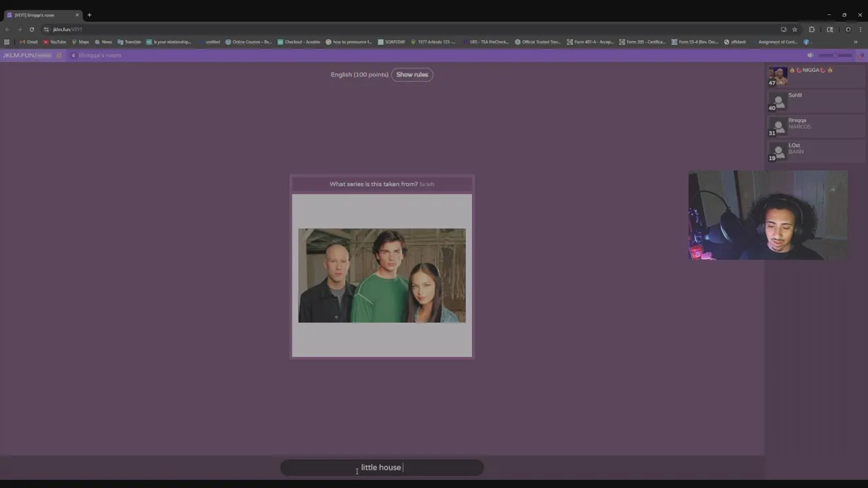Click lilniqqa's room title in header

tap(100, 55)
